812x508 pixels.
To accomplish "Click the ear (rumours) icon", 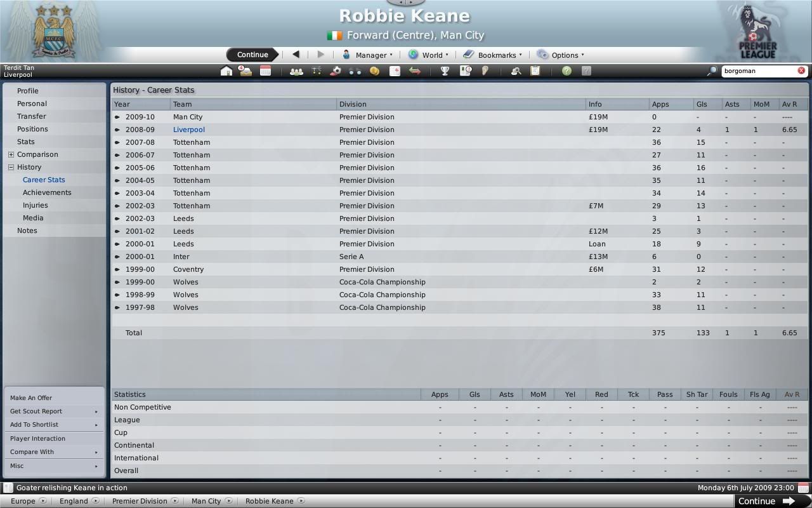I will click(x=485, y=71).
